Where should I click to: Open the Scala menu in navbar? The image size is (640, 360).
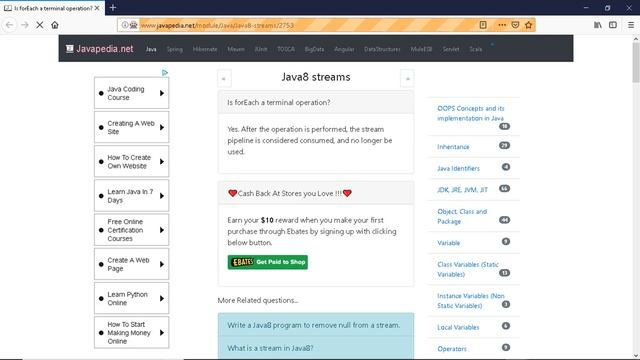476,49
